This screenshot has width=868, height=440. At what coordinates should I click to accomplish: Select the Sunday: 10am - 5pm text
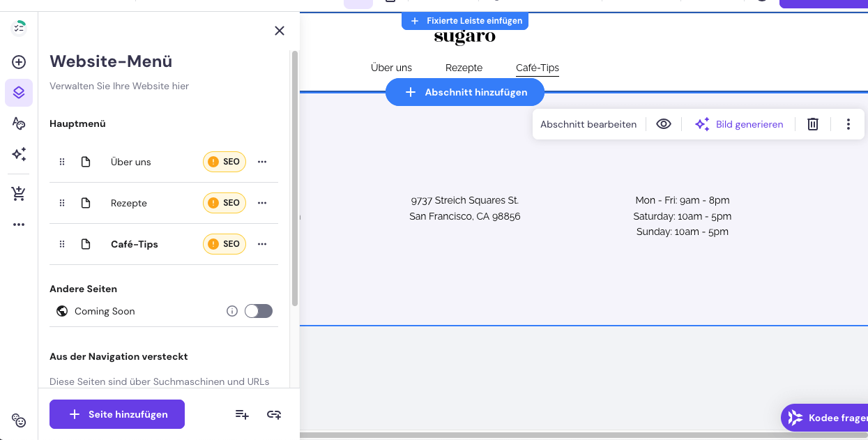683,232
